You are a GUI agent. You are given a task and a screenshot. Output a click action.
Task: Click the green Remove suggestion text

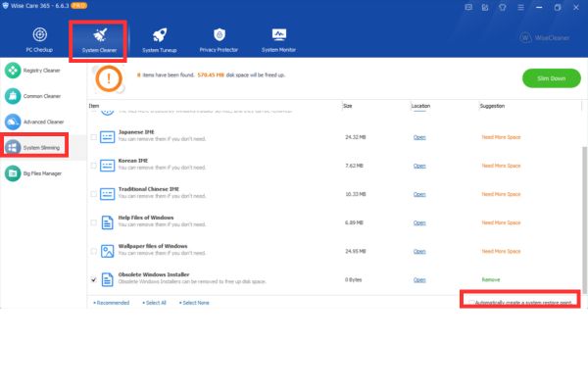[x=491, y=280]
